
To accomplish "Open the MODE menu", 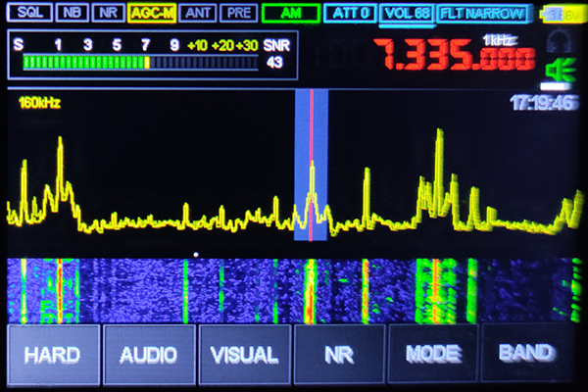I will [x=433, y=354].
